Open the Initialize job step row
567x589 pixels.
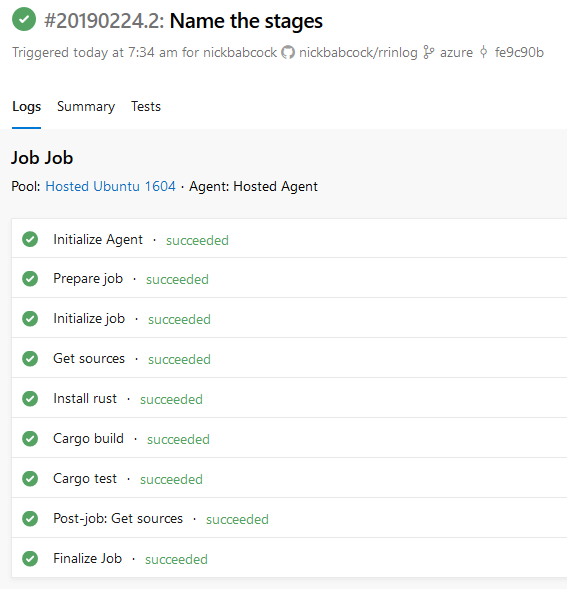[x=289, y=318]
